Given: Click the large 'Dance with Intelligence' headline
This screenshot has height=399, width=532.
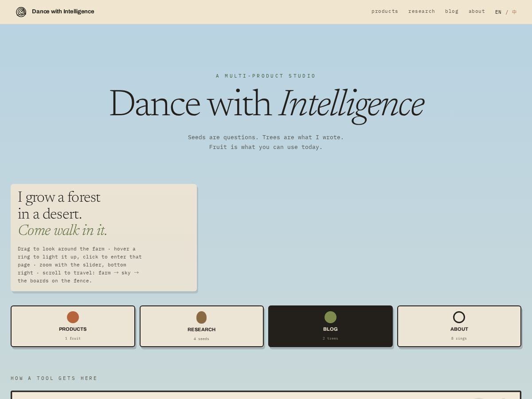Looking at the screenshot, I should [266, 104].
